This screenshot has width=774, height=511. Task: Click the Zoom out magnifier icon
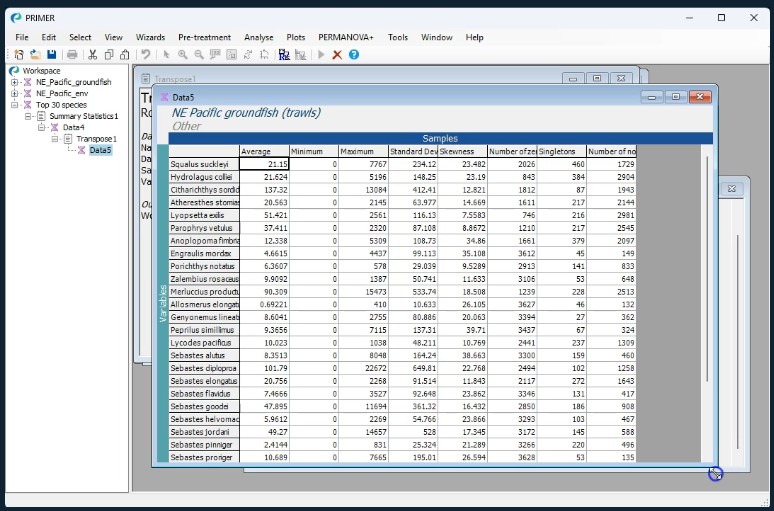199,55
